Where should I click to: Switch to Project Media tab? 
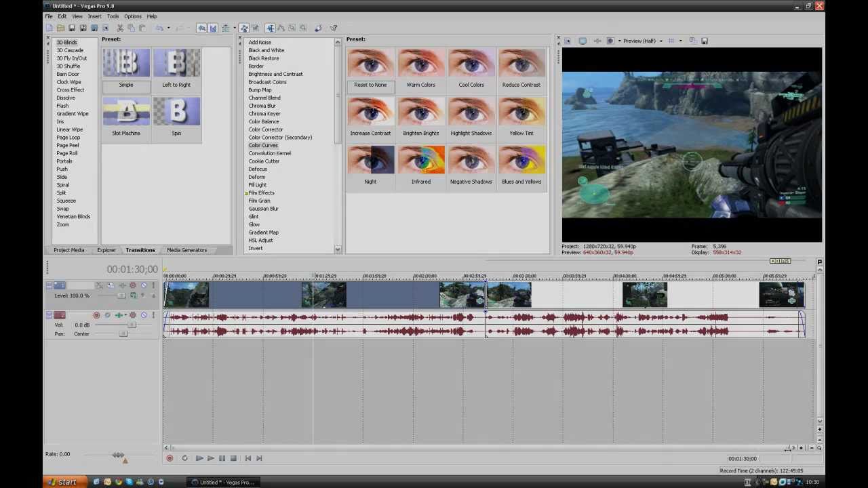pyautogui.click(x=69, y=250)
